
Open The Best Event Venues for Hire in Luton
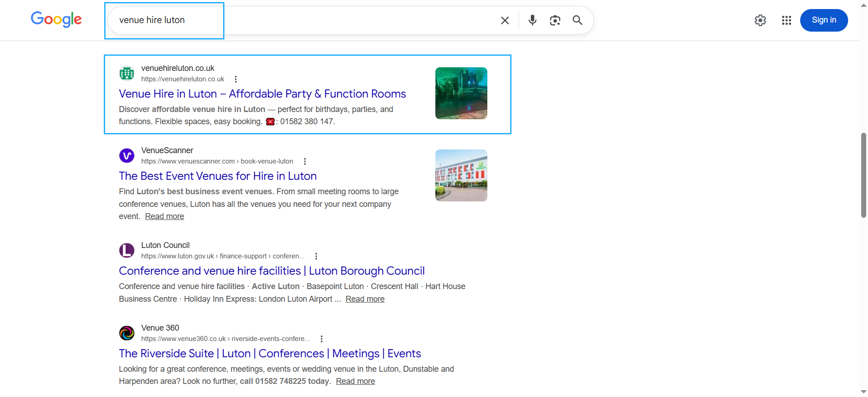(x=217, y=176)
